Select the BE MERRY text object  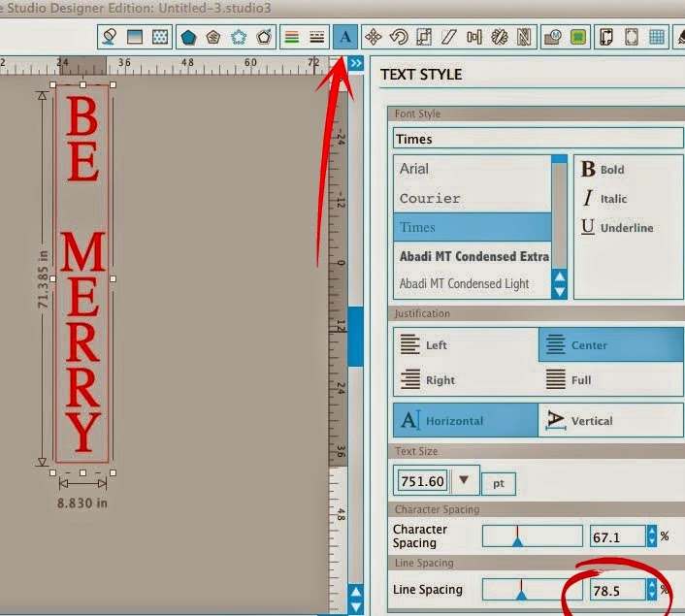pos(82,274)
